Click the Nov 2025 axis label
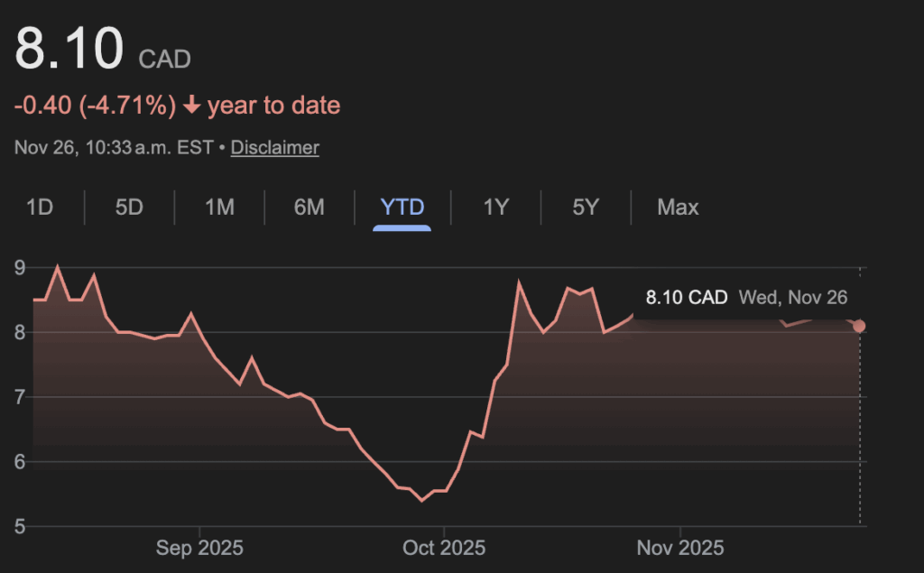The width and height of the screenshot is (924, 573). tap(680, 548)
